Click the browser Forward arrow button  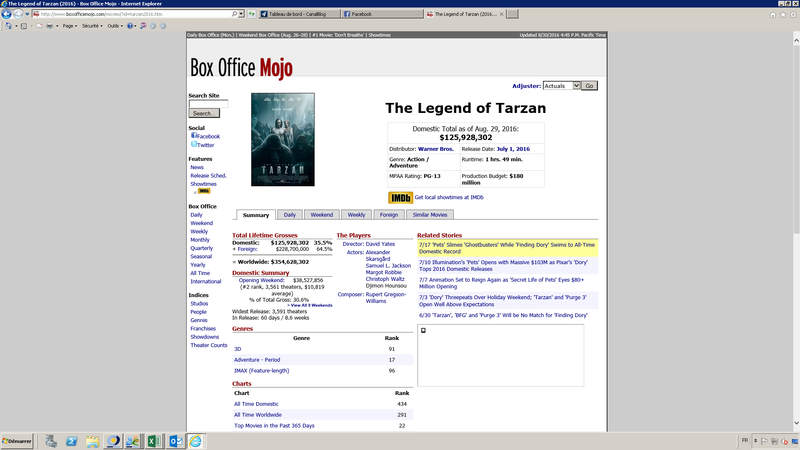tap(18, 14)
